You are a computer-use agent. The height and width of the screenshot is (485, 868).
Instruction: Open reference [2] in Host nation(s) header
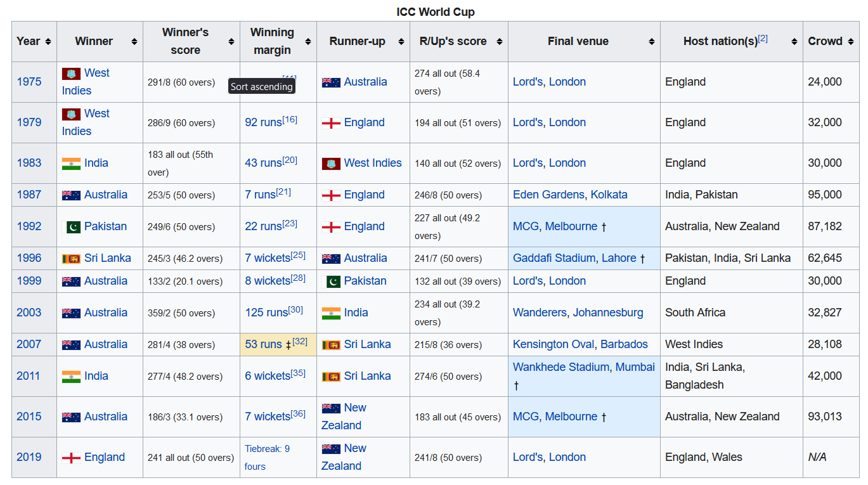click(x=763, y=38)
